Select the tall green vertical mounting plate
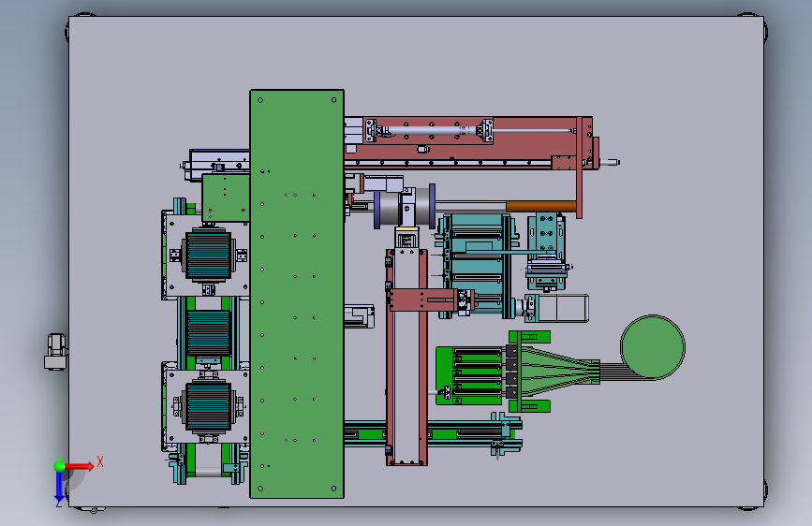The height and width of the screenshot is (526, 812). [297, 294]
